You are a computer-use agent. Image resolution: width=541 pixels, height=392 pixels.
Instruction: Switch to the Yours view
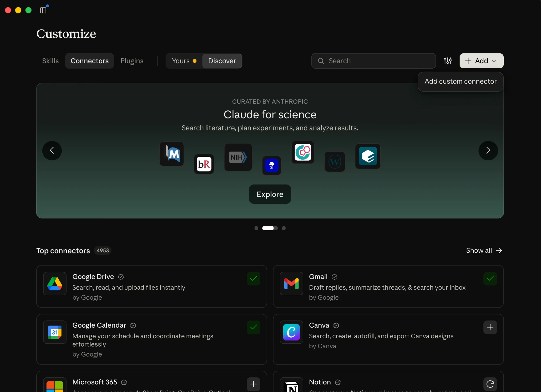(x=184, y=61)
